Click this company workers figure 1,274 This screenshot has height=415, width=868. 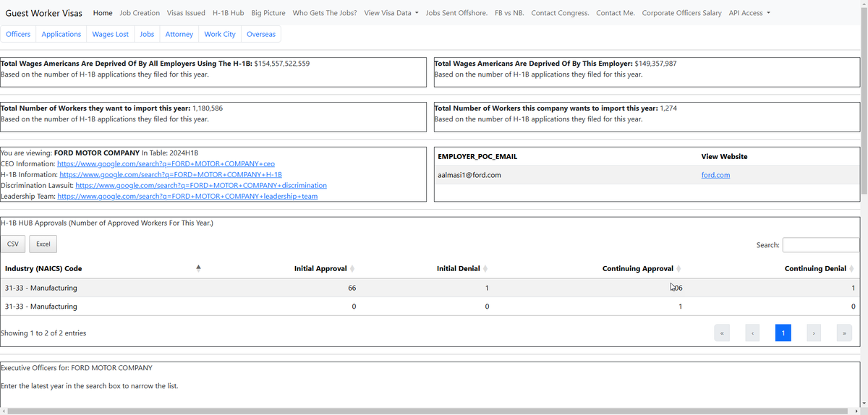(668, 108)
